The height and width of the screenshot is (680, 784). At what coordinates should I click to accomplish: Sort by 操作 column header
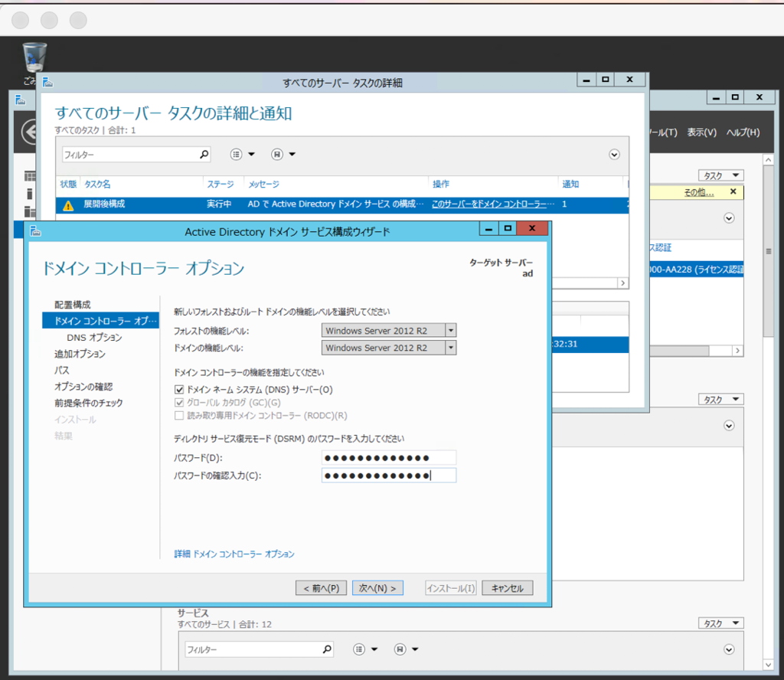point(440,184)
